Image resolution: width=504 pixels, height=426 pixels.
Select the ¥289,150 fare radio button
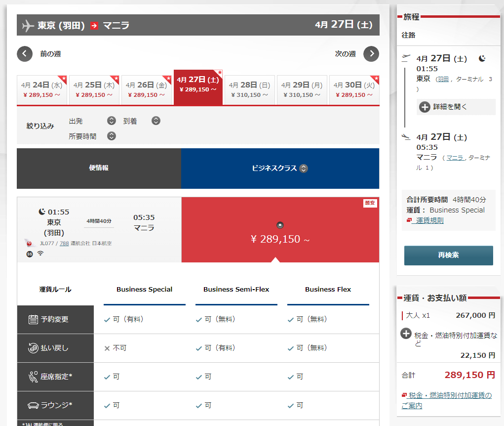coord(280,225)
